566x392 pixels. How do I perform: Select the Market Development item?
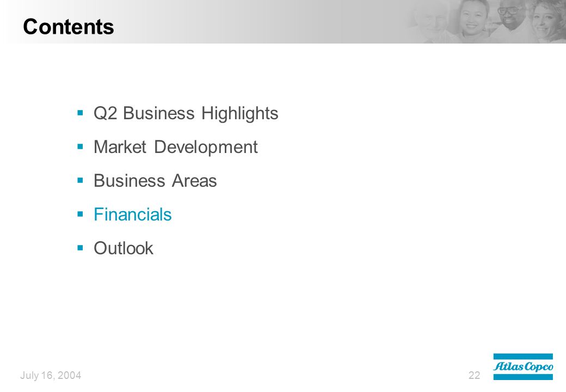[x=175, y=147]
